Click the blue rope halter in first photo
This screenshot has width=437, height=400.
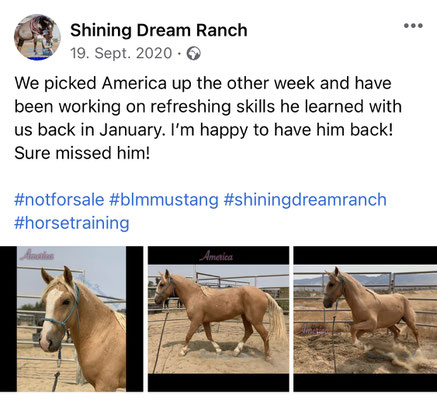(63, 318)
